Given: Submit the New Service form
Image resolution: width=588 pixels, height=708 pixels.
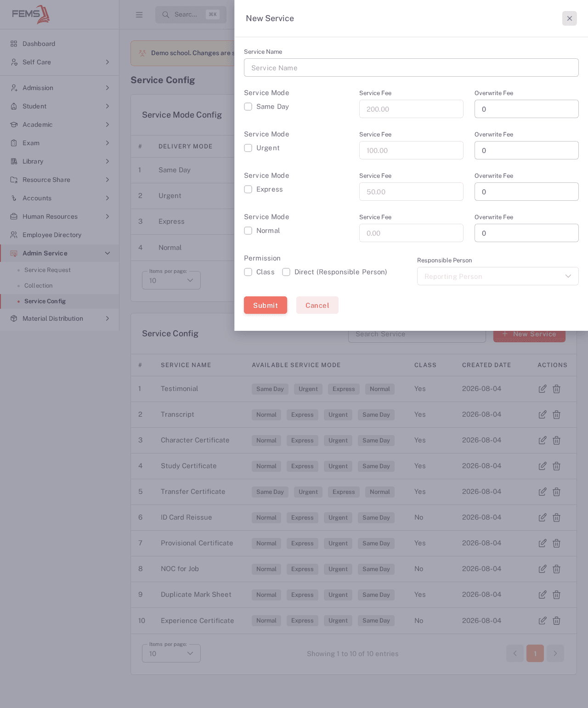Looking at the screenshot, I should click(266, 305).
